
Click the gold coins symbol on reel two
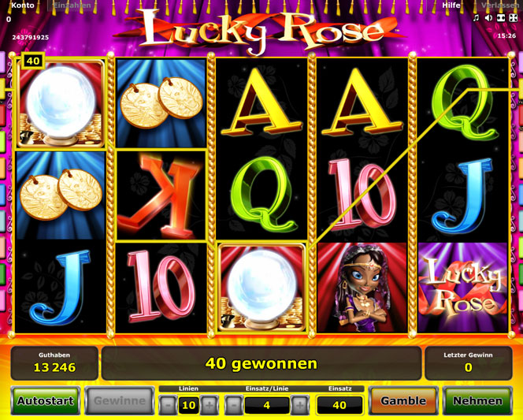161,103
